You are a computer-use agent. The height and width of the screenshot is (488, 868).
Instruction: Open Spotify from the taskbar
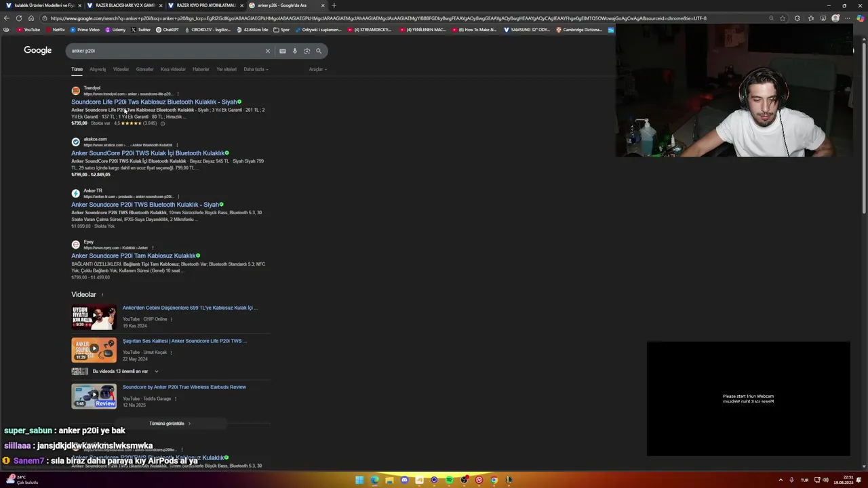coord(449,480)
